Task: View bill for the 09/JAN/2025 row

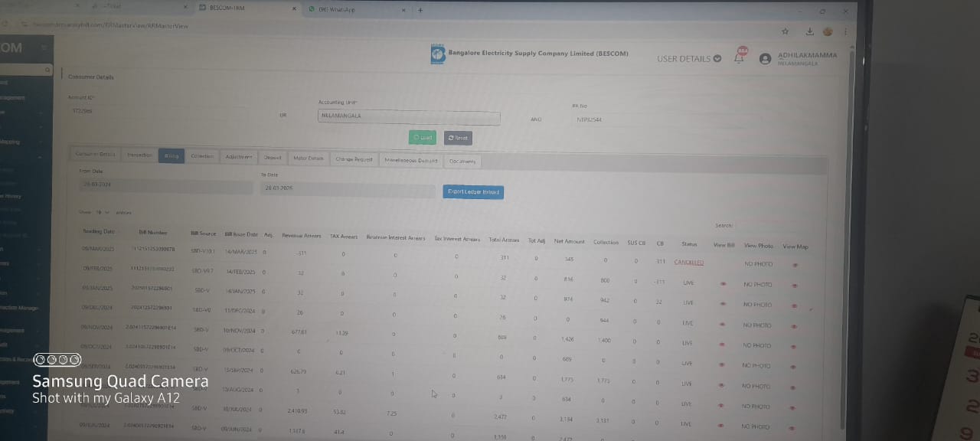Action: pyautogui.click(x=723, y=303)
